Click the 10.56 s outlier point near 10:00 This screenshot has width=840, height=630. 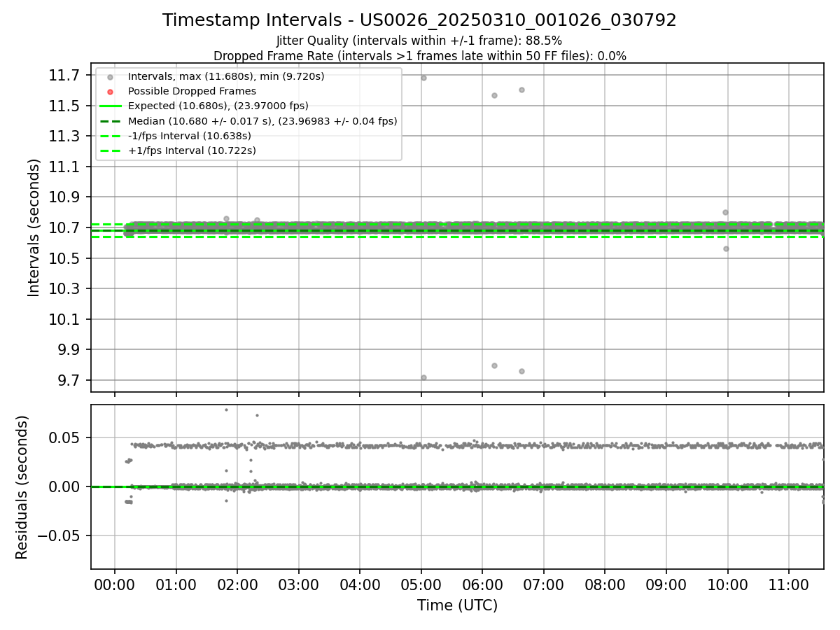pos(726,248)
